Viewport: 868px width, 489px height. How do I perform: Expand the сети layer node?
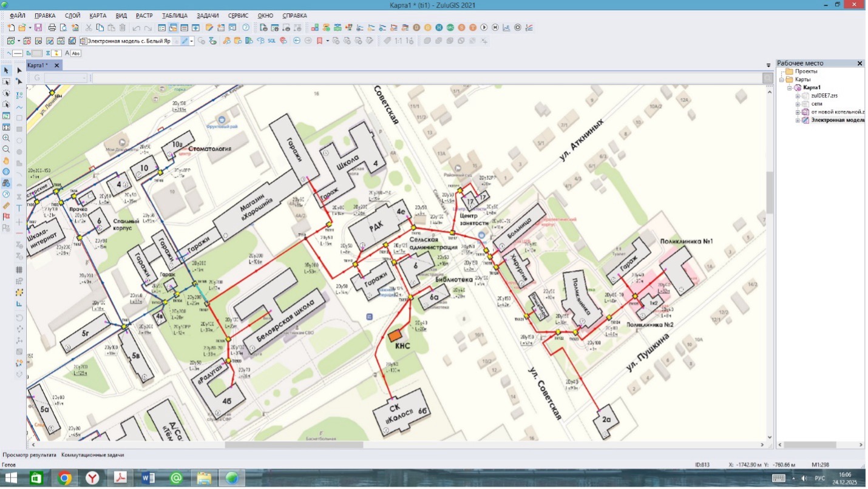pyautogui.click(x=798, y=104)
